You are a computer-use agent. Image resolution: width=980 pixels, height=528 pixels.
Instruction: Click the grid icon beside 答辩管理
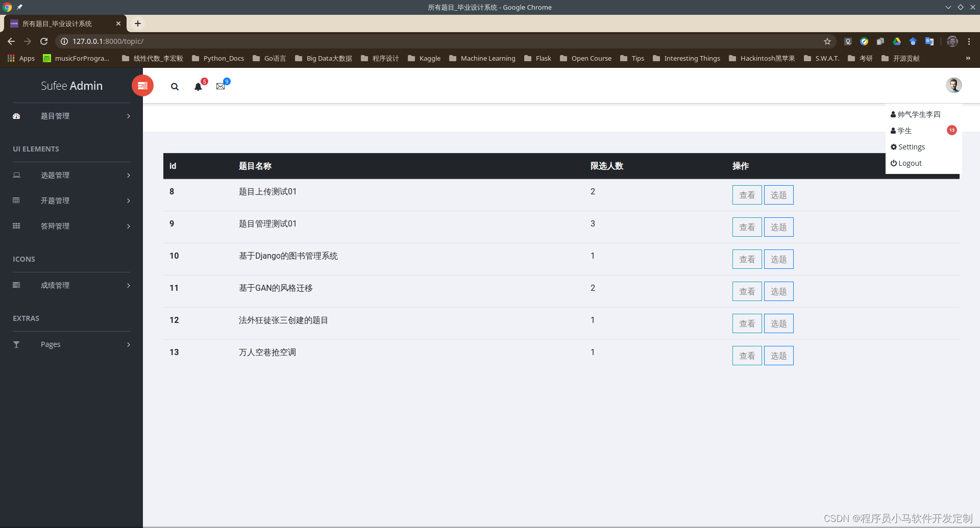coord(16,226)
